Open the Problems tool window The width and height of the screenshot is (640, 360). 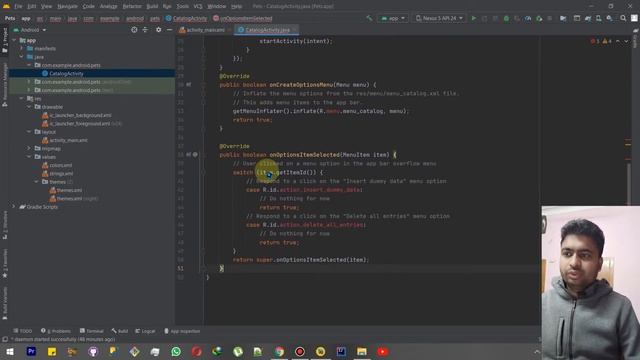click(56, 331)
